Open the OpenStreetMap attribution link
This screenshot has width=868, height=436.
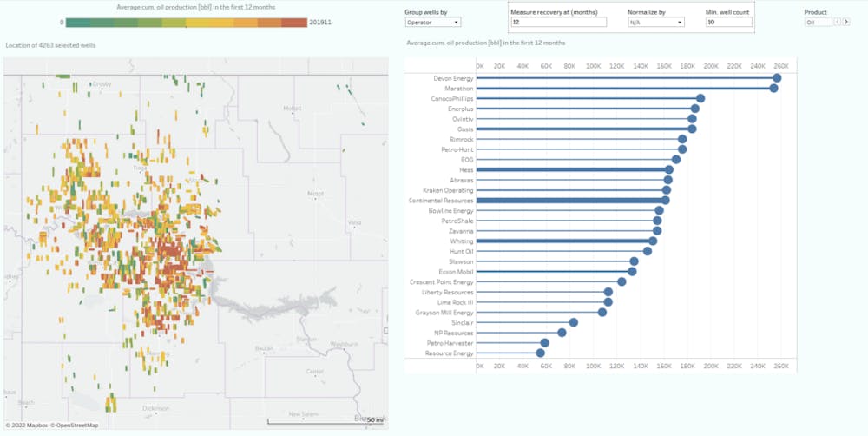[74, 426]
